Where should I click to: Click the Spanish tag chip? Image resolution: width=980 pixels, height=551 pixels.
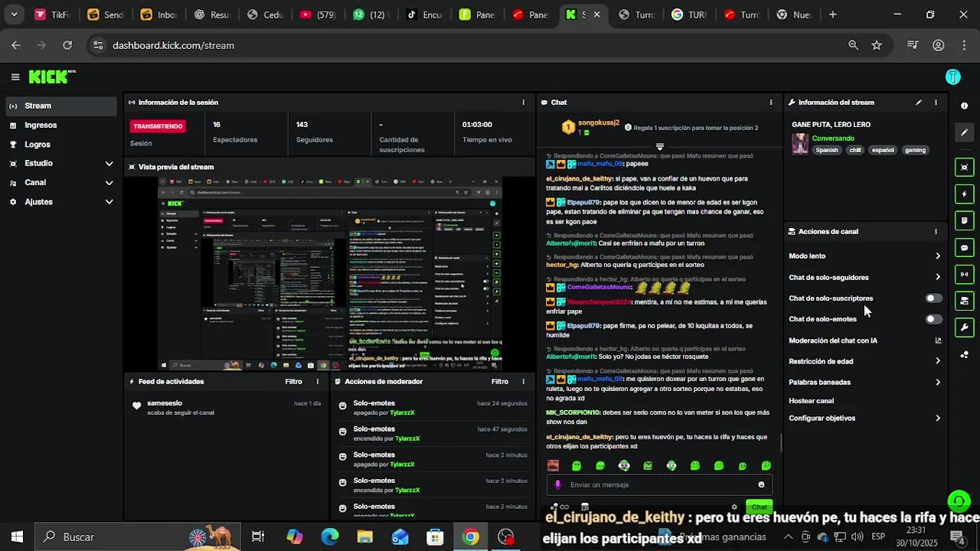[x=827, y=150]
